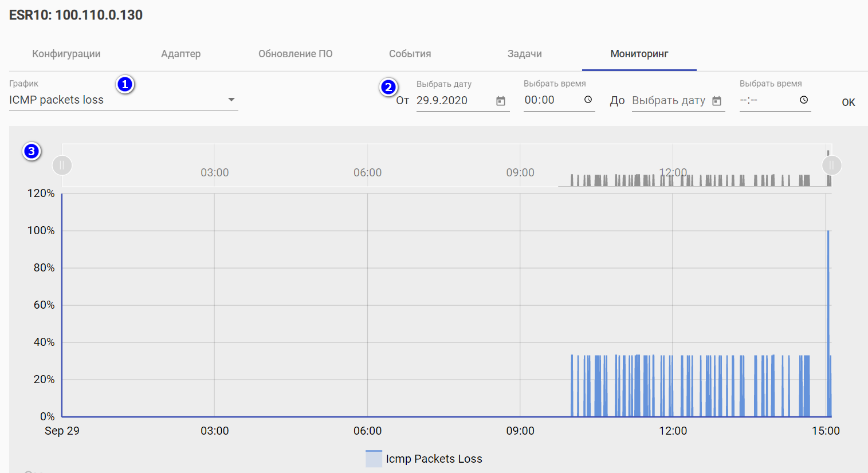This screenshot has height=473, width=868.
Task: Open the calendar icon for end date
Action: [x=717, y=101]
